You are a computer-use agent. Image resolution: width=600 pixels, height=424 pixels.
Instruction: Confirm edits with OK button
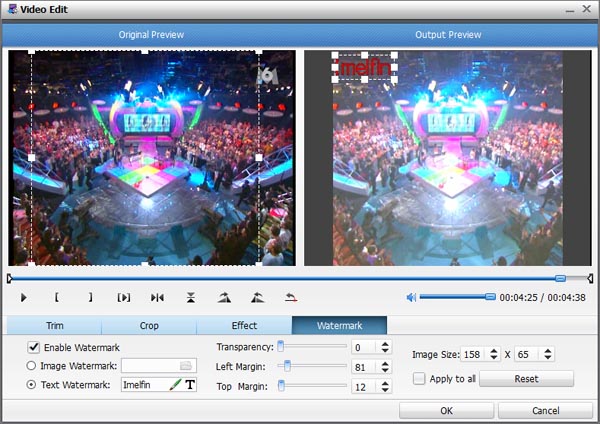(446, 411)
